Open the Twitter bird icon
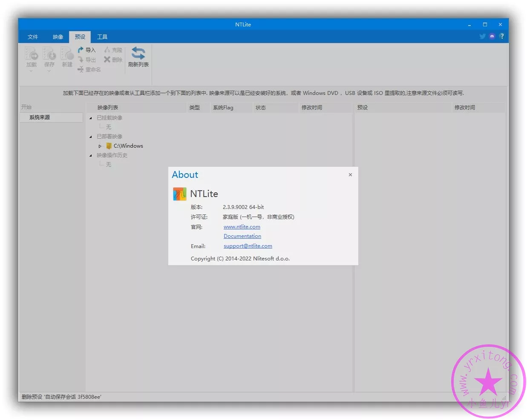The width and height of the screenshot is (527, 420). tap(482, 36)
